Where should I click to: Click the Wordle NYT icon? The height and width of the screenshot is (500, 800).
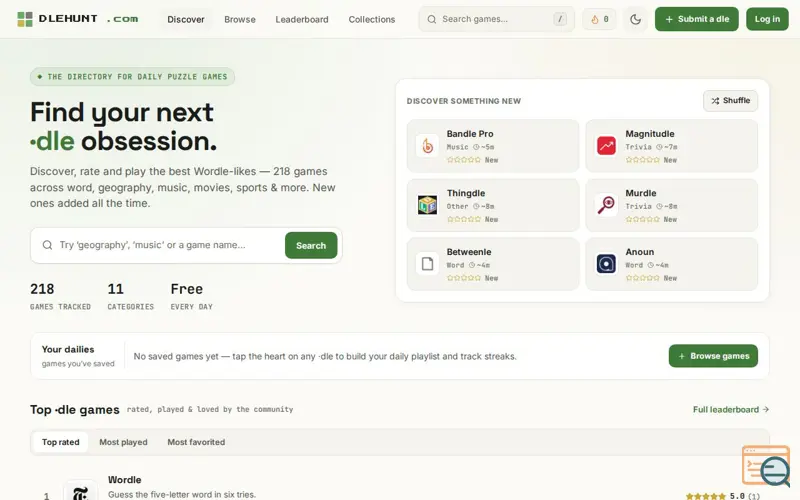tap(81, 491)
